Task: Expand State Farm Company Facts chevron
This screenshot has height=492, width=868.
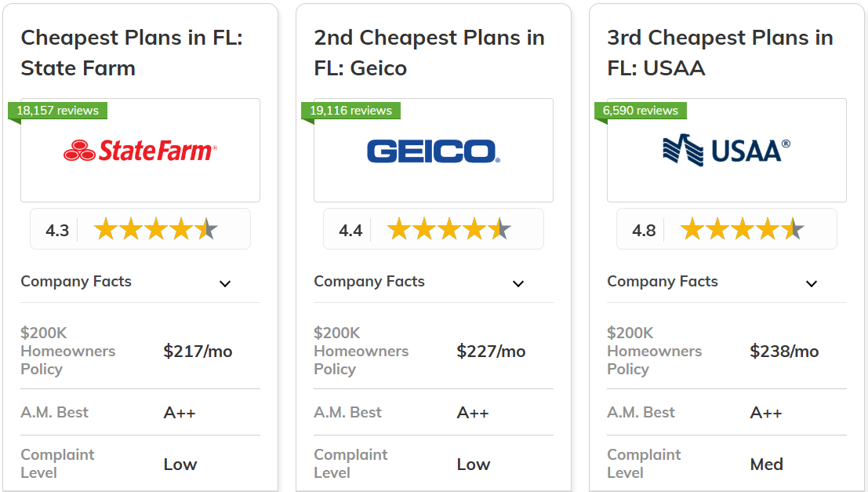Action: 225,283
